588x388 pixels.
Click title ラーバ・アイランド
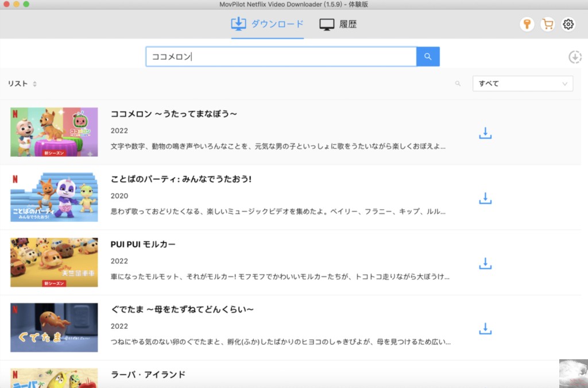pyautogui.click(x=148, y=374)
